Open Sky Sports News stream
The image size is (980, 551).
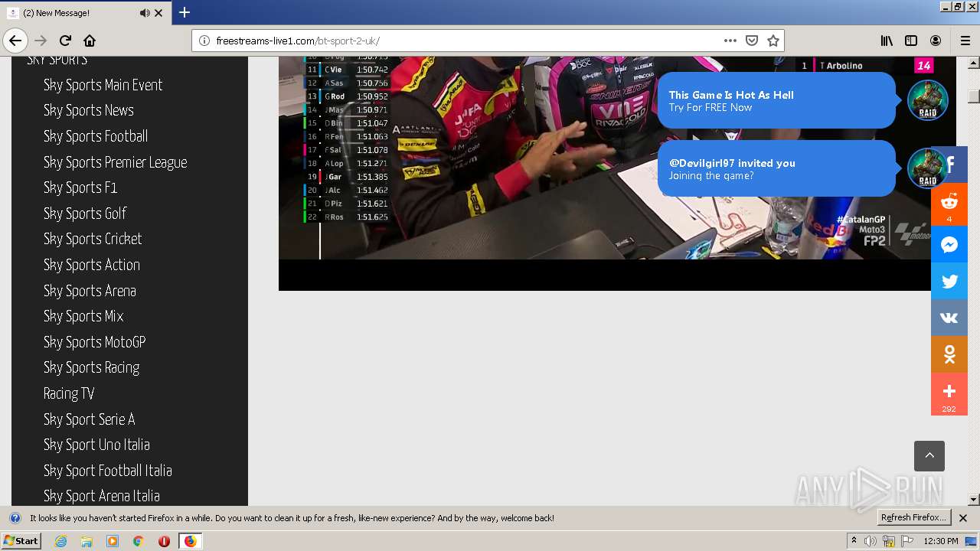coord(89,110)
